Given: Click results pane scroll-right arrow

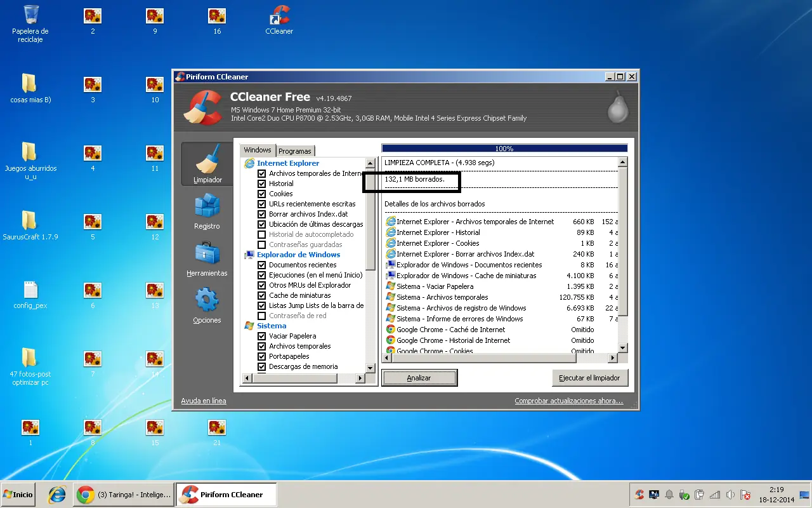Looking at the screenshot, I should click(612, 358).
